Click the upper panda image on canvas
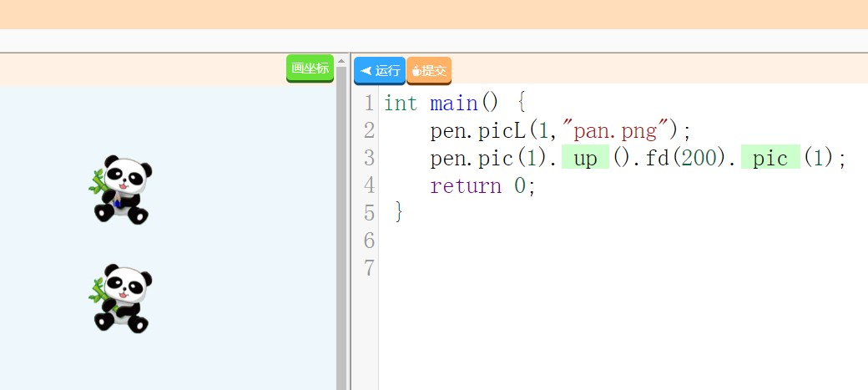This screenshot has width=868, height=390. 121,189
